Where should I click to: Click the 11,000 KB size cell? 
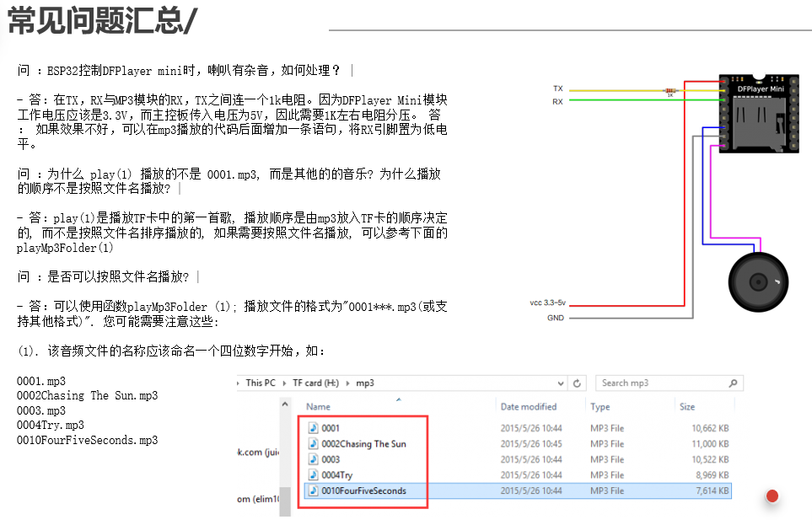pyautogui.click(x=710, y=444)
